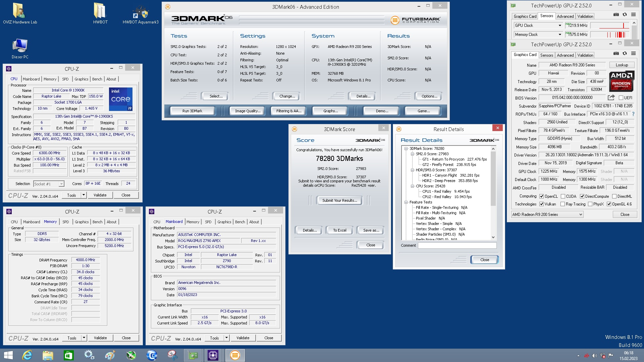Click the volume speaker tray icon

pos(594,356)
